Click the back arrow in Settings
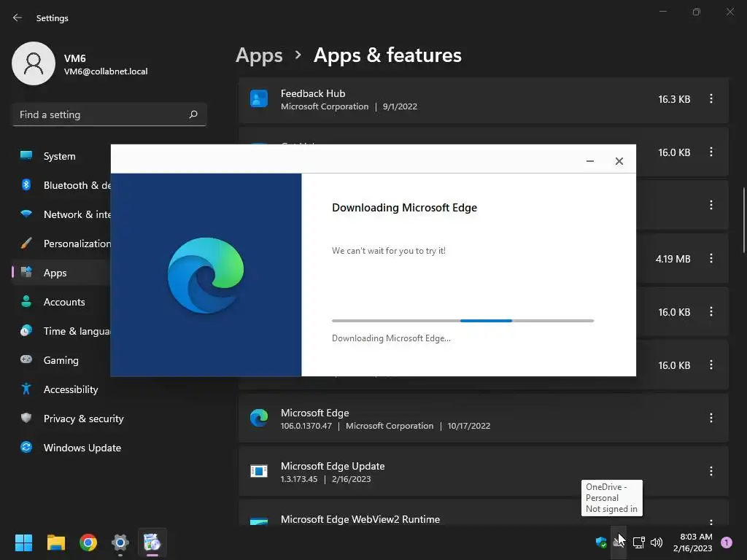The width and height of the screenshot is (747, 560). pos(18,17)
